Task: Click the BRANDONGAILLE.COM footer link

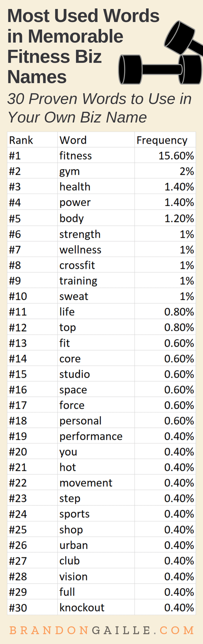Action: [x=101, y=630]
